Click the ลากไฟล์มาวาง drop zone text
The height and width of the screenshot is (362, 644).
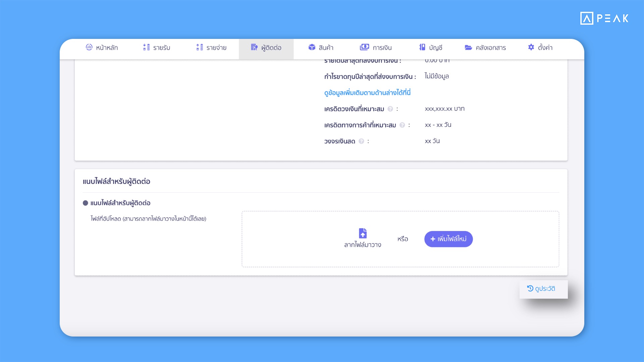pyautogui.click(x=363, y=245)
